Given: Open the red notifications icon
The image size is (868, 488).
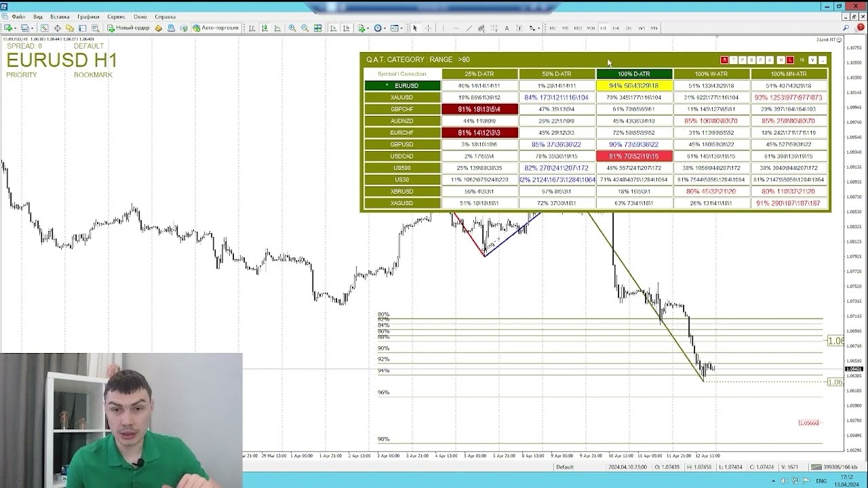Looking at the screenshot, I should (861, 28).
